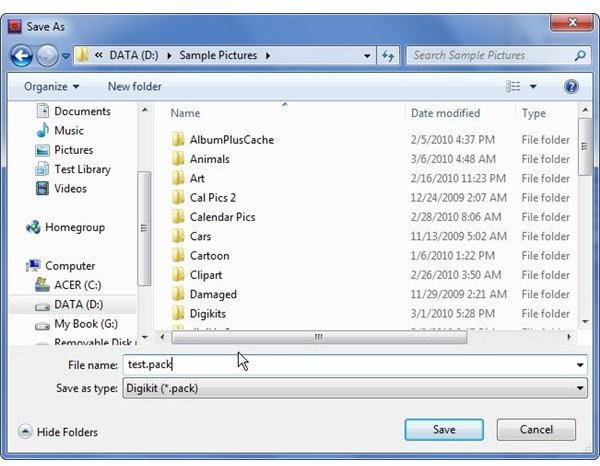Click the Cancel button
This screenshot has height=466, width=600.
click(536, 429)
